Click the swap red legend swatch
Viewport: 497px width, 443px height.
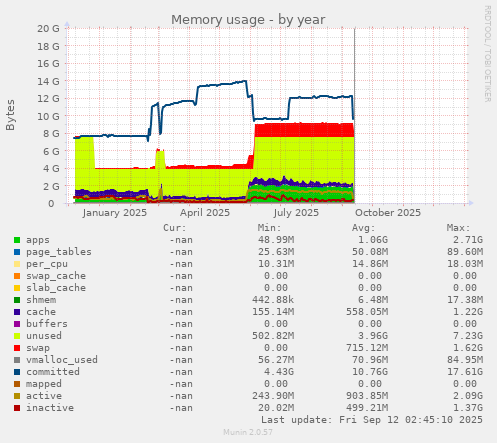point(17,348)
